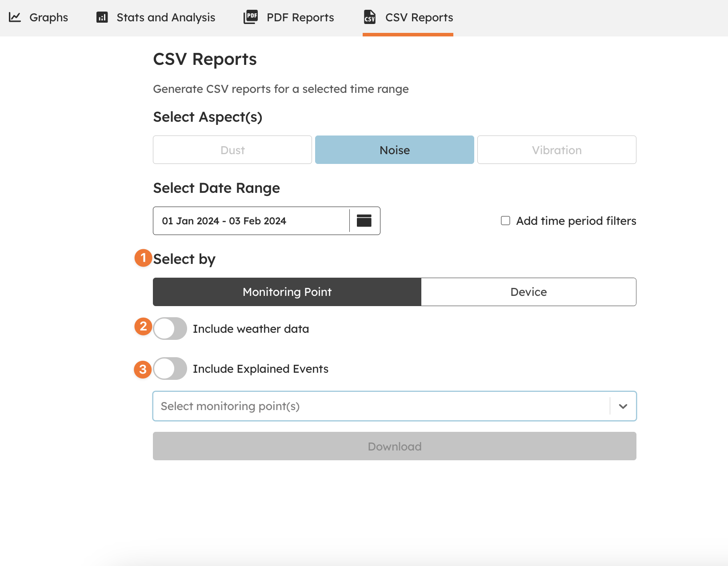728x566 pixels.
Task: Click the Stats and Analysis bar chart icon
Action: 102,17
